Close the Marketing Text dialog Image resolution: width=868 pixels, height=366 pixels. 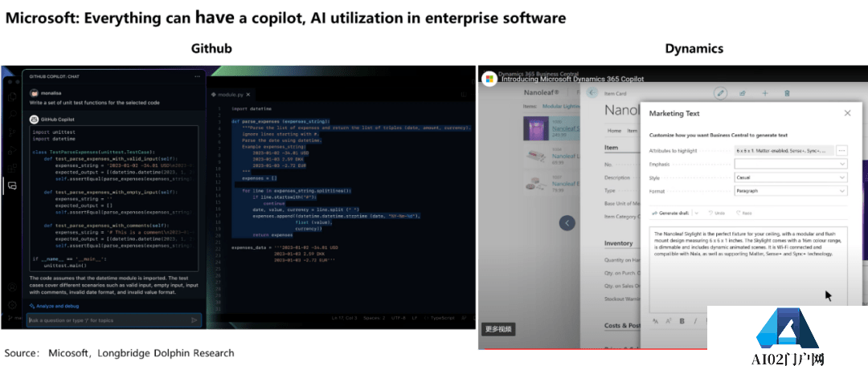point(846,114)
